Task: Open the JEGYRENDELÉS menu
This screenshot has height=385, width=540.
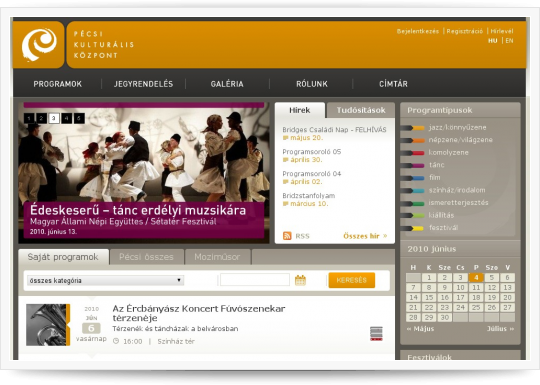Action: [143, 84]
